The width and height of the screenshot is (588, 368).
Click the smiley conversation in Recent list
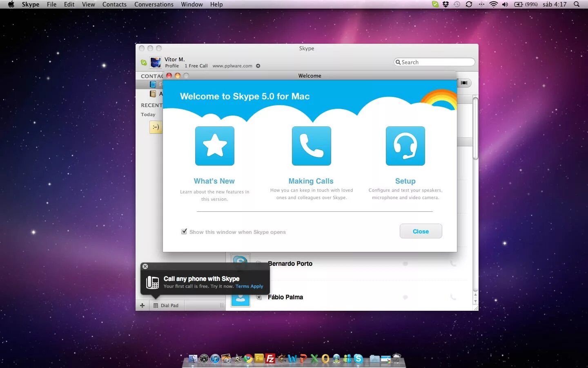(156, 127)
